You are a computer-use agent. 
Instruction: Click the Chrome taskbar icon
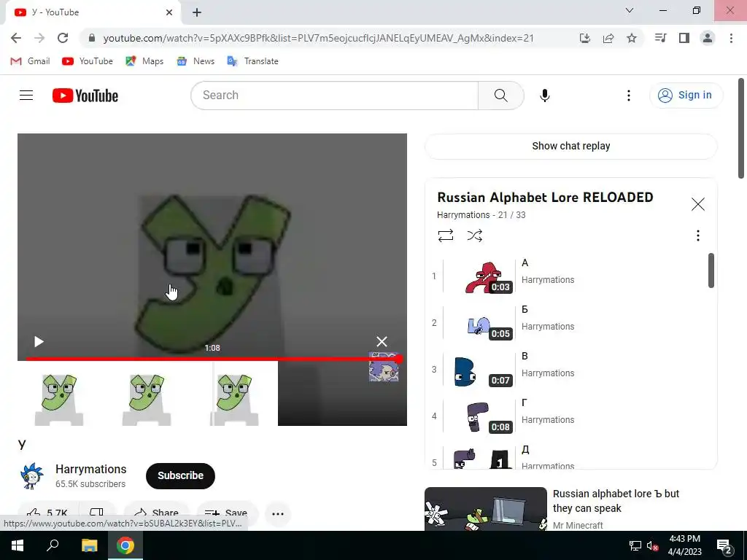[125, 545]
